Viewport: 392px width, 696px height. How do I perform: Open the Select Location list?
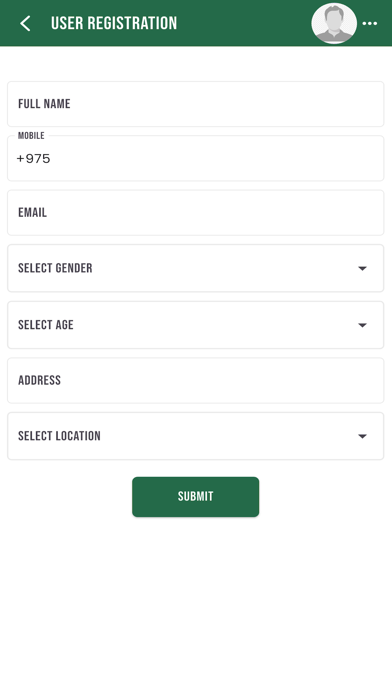(195, 436)
